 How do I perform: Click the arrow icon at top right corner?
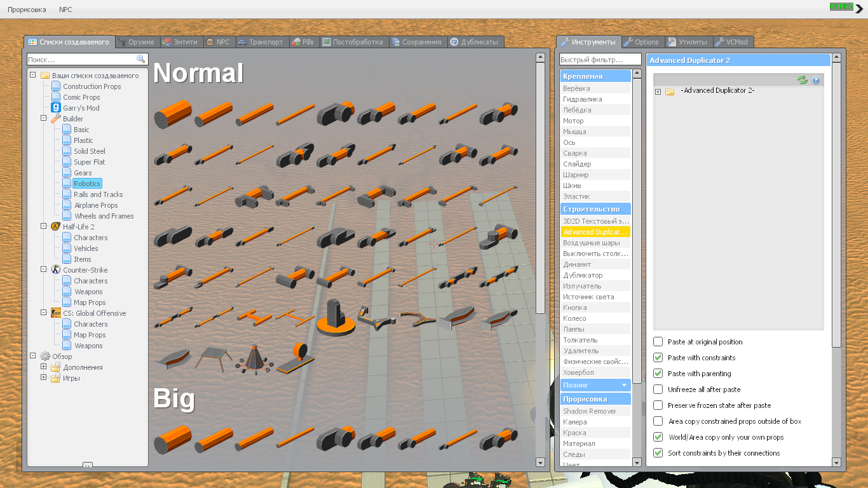pos(859,8)
